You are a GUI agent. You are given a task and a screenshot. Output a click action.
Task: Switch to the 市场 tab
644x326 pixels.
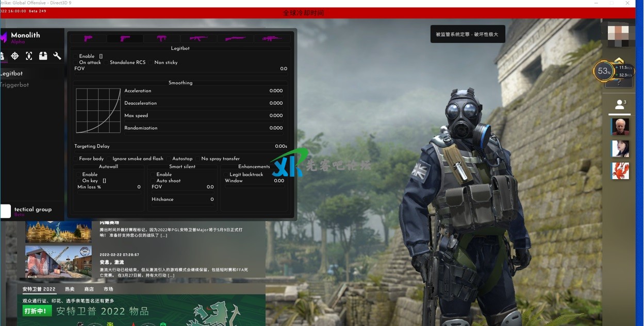coord(108,289)
